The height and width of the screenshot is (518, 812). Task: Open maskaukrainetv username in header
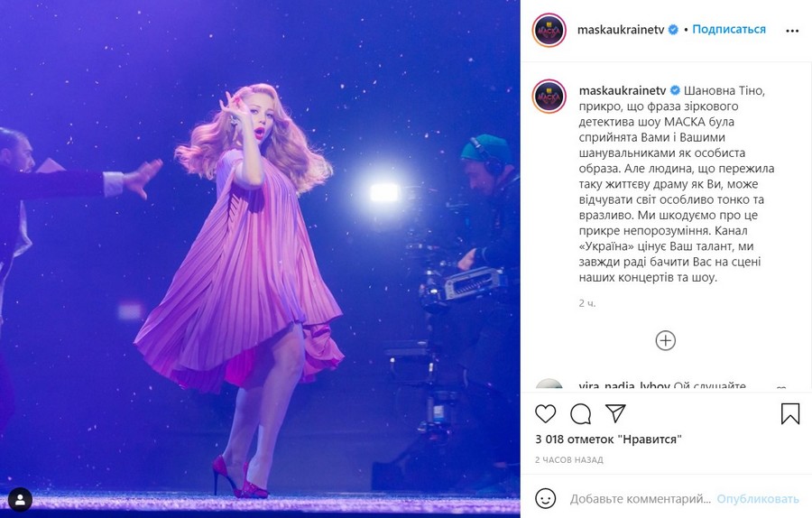click(x=621, y=30)
